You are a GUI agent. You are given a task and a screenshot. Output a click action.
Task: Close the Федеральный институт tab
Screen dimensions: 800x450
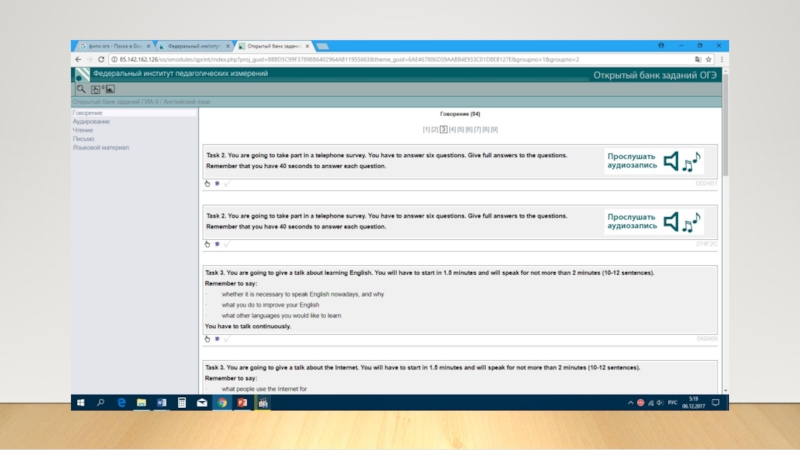[228, 46]
